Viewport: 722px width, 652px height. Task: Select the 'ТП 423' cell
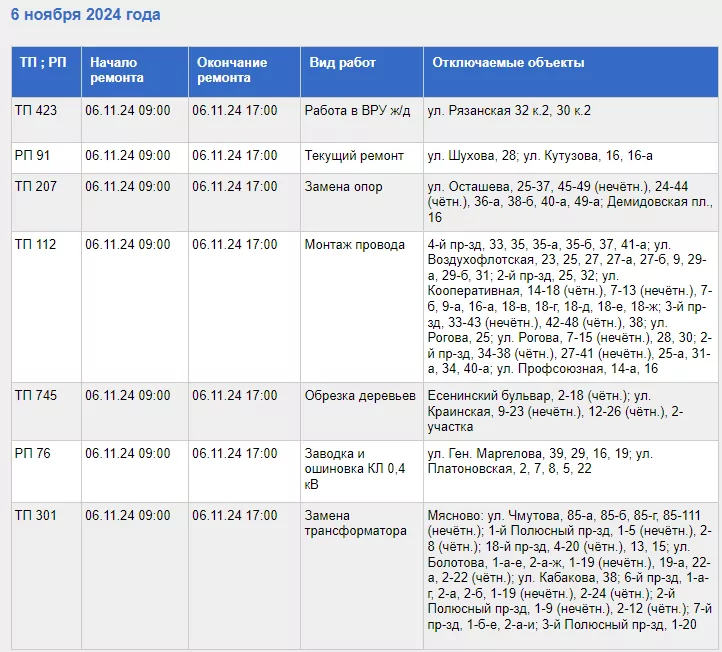(x=47, y=120)
